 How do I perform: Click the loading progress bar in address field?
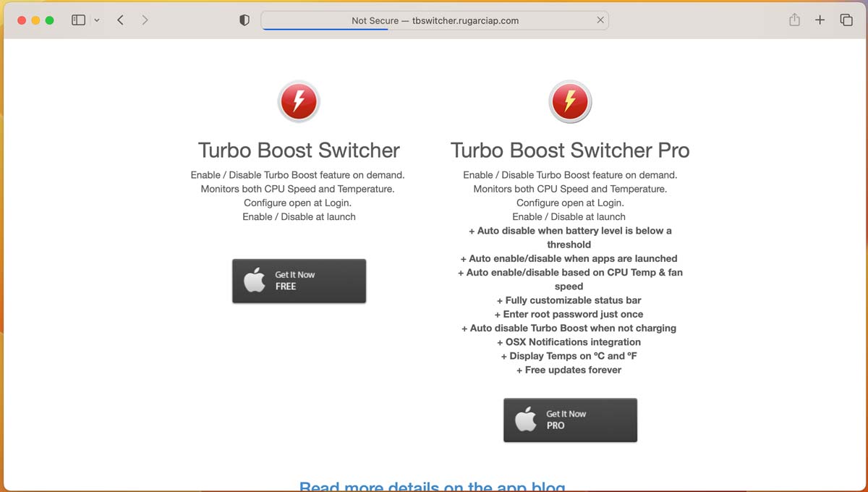(x=324, y=29)
